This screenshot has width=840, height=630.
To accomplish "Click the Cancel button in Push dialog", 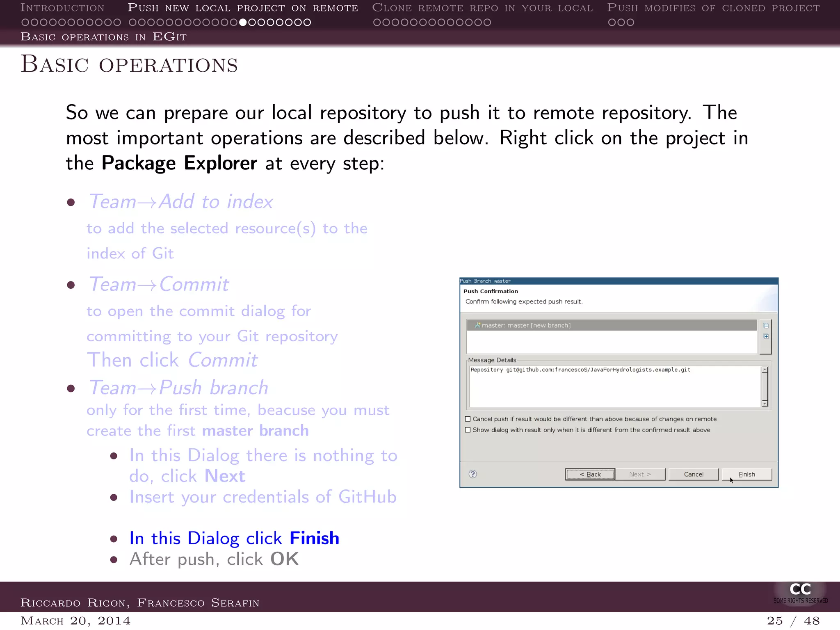I will coord(694,474).
